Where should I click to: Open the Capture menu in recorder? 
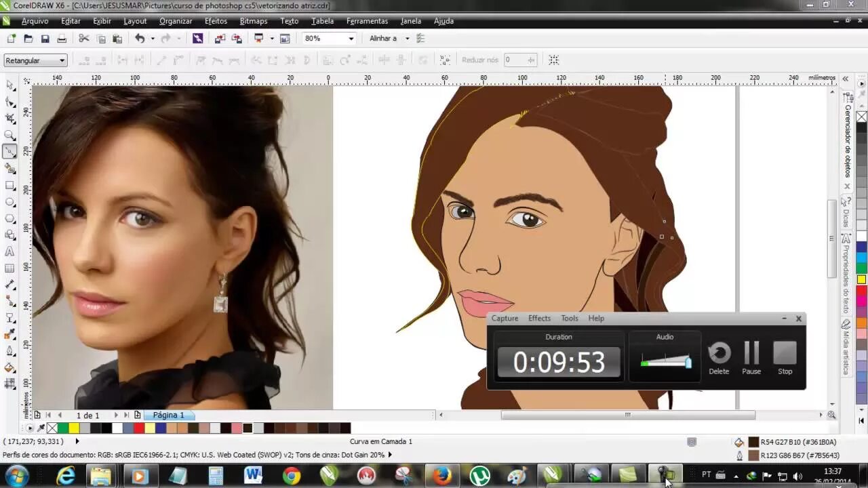[x=505, y=318]
